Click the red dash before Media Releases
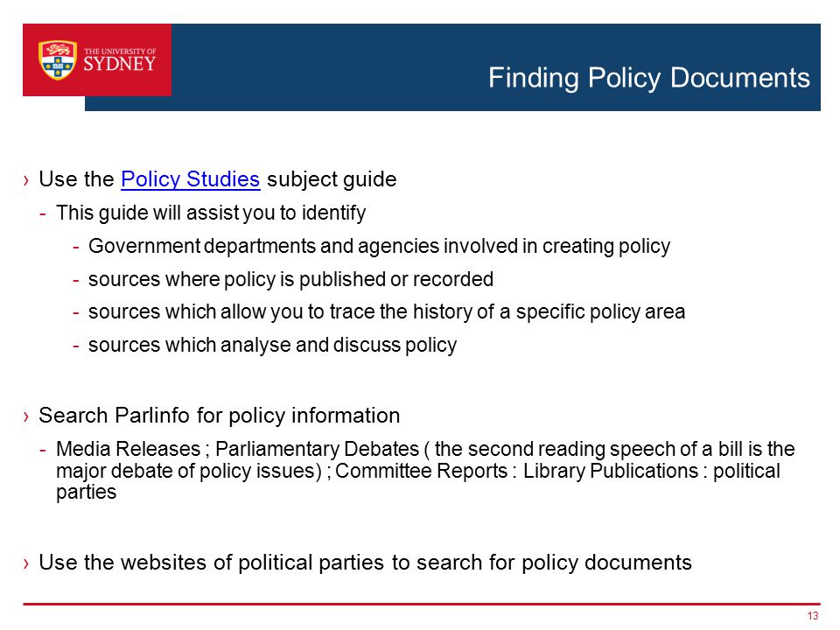 point(43,450)
